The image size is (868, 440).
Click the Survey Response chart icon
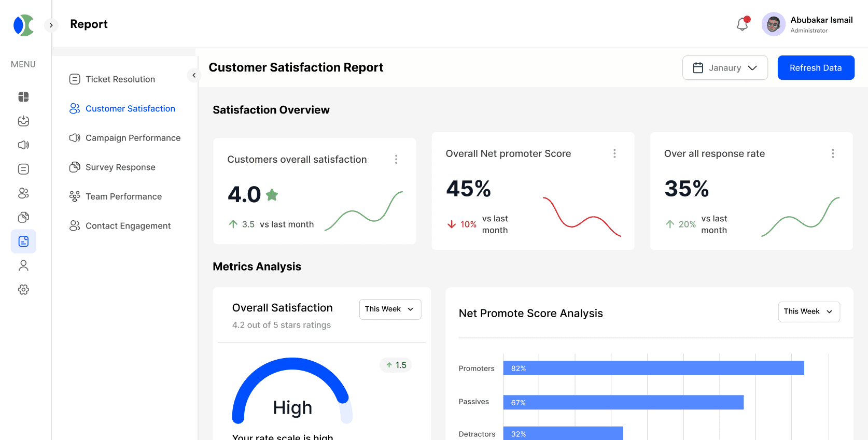point(75,167)
